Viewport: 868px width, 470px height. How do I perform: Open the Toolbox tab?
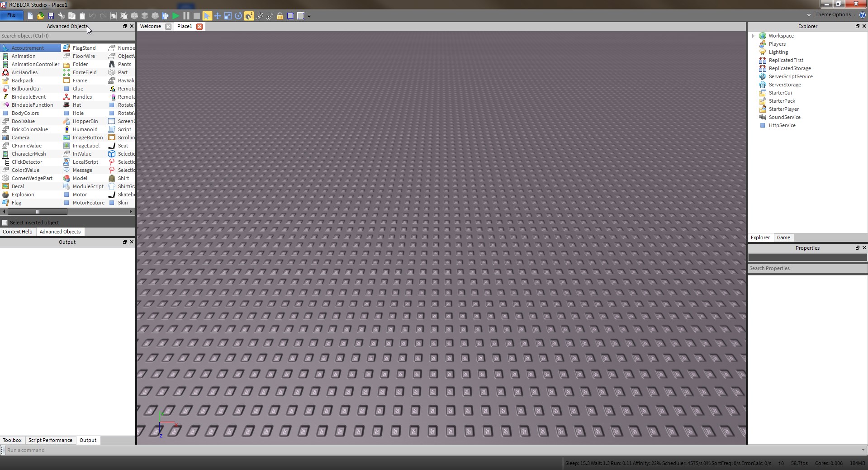[12, 440]
